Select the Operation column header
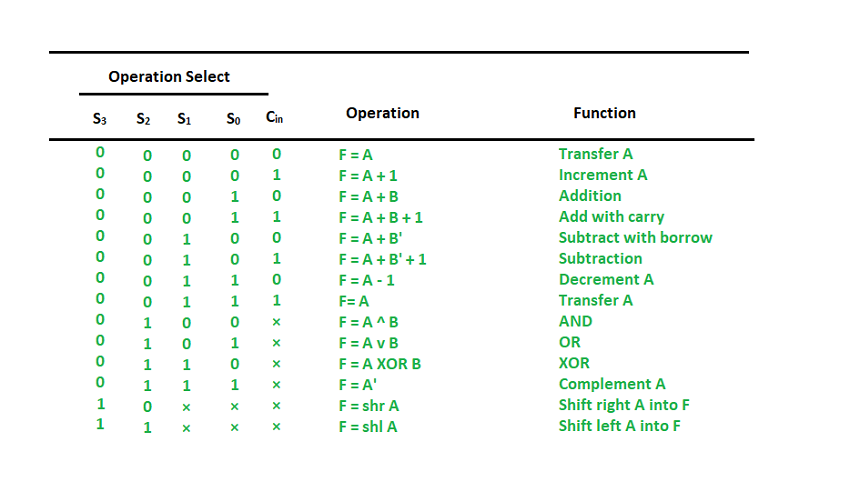Image resolution: width=850 pixels, height=482 pixels. [383, 113]
